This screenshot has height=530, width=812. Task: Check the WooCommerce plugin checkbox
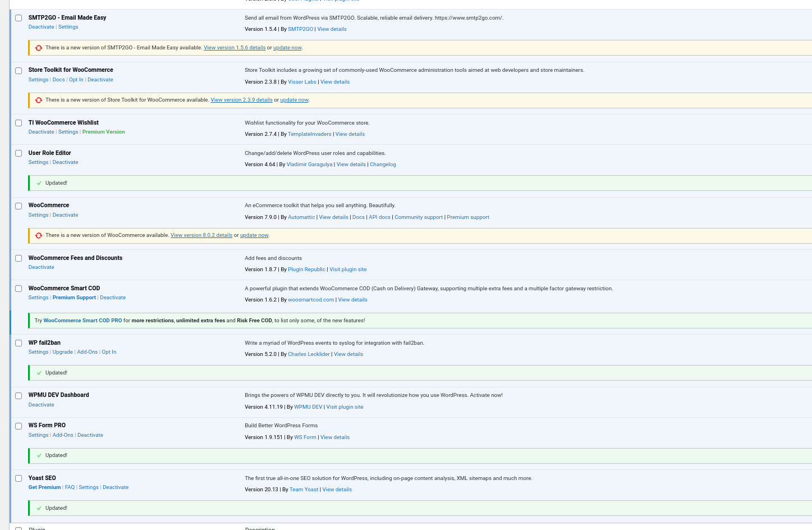point(19,206)
